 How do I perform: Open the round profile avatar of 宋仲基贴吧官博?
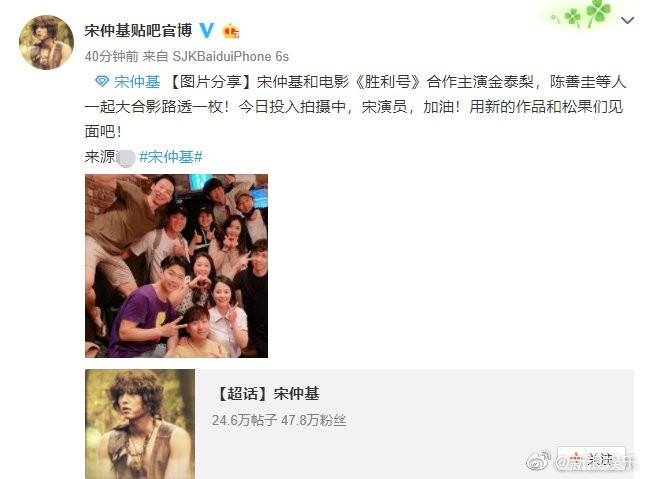(46, 42)
